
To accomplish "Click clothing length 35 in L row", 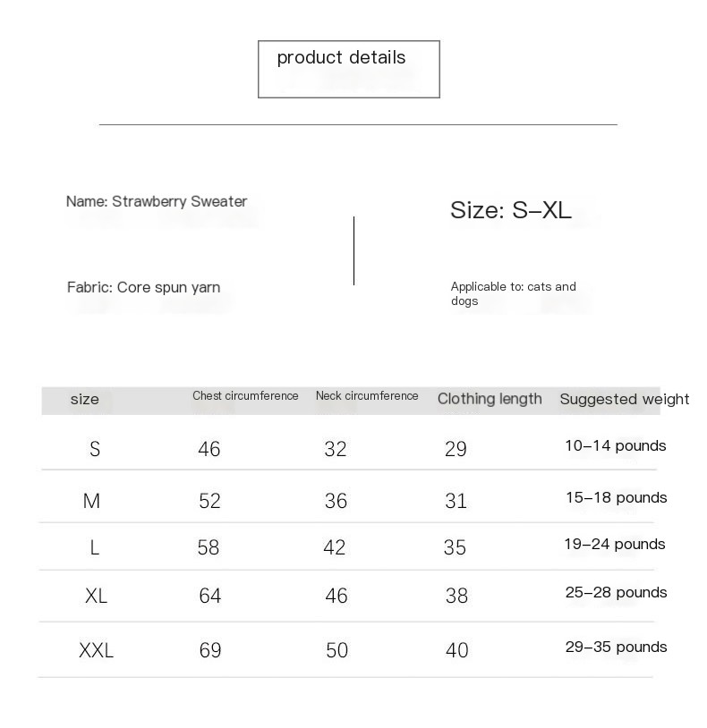I will coord(455,548).
